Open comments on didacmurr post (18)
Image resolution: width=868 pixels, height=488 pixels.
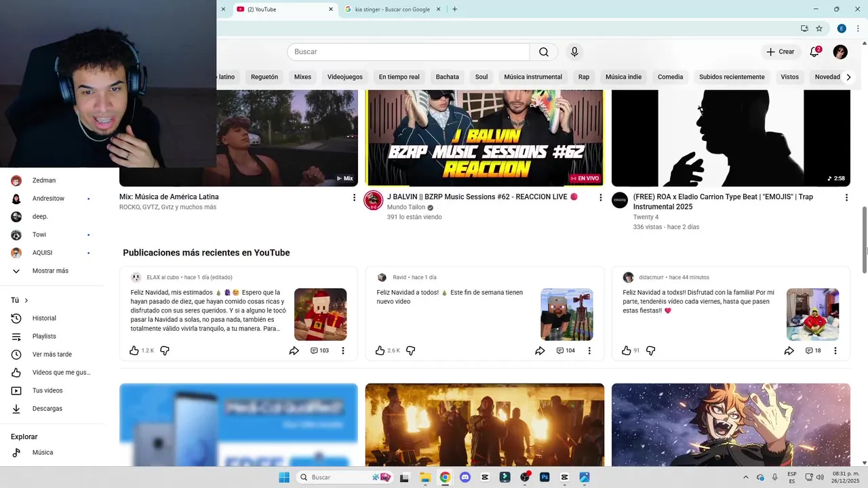[x=813, y=350]
